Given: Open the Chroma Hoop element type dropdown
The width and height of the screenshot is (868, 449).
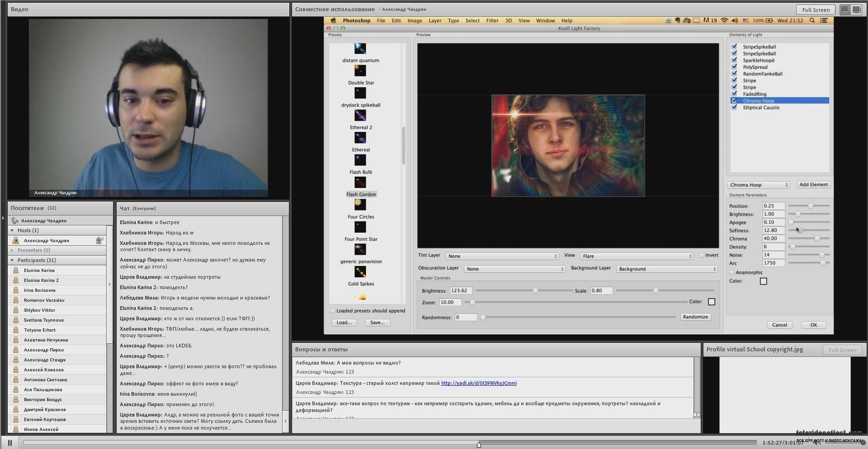Looking at the screenshot, I should (x=759, y=185).
